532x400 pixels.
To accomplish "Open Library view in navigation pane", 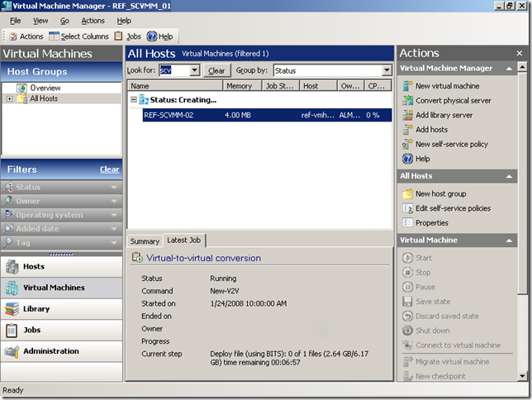I will click(x=61, y=309).
